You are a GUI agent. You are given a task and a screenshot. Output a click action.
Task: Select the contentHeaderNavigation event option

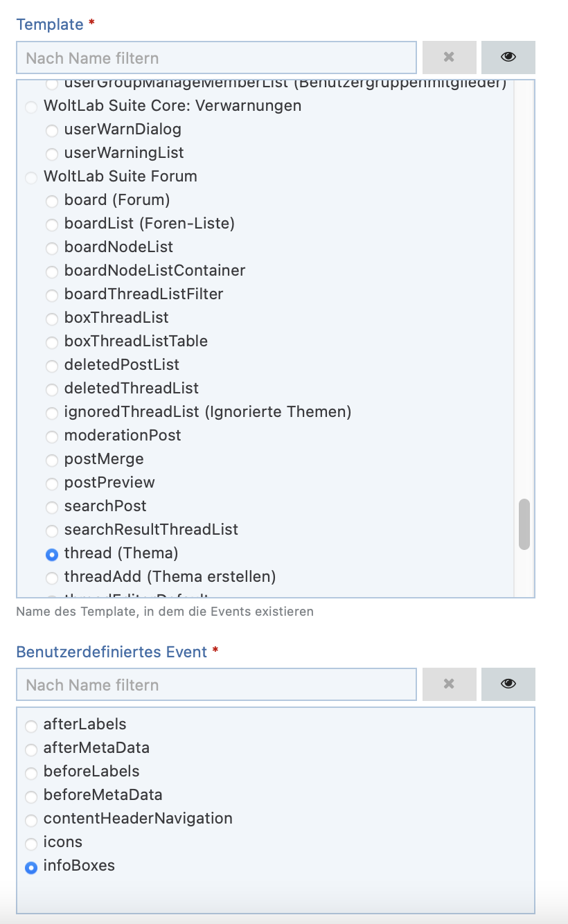point(31,820)
